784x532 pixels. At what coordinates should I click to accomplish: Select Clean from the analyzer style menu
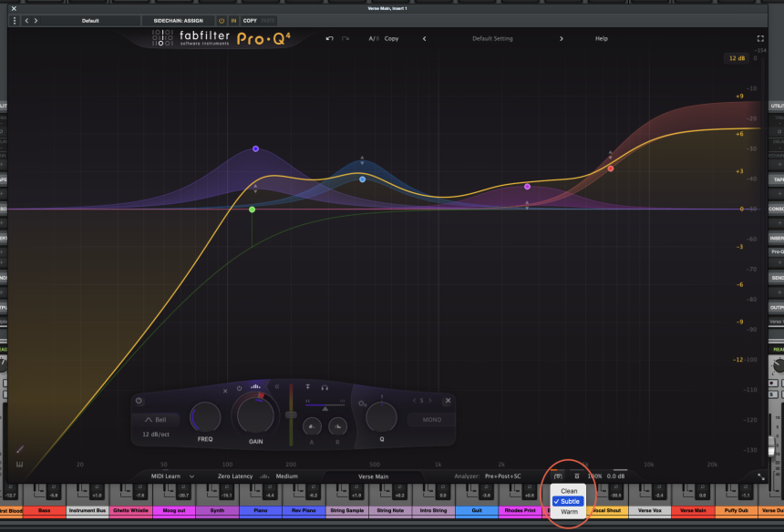coord(569,490)
